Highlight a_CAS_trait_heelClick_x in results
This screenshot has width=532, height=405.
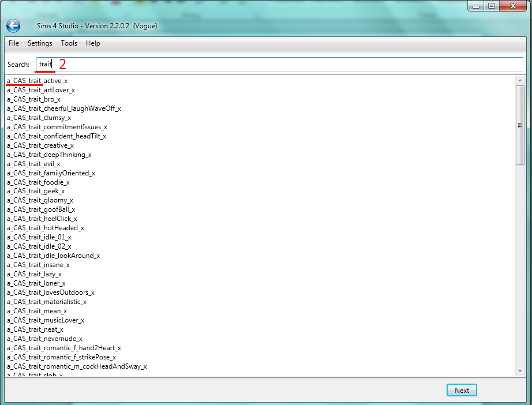(42, 219)
